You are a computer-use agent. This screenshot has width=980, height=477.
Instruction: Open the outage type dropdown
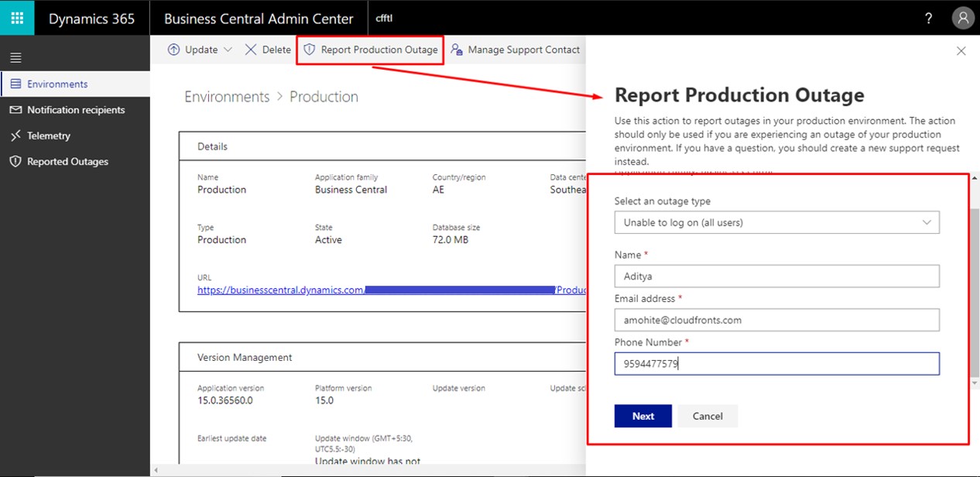[x=776, y=222]
